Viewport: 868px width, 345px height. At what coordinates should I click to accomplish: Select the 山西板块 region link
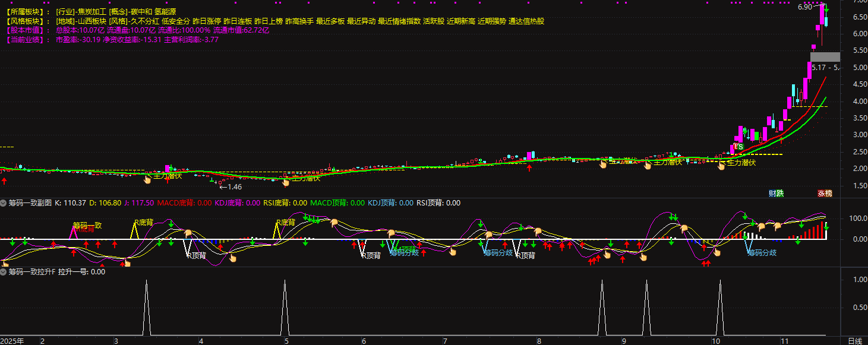tap(90, 21)
